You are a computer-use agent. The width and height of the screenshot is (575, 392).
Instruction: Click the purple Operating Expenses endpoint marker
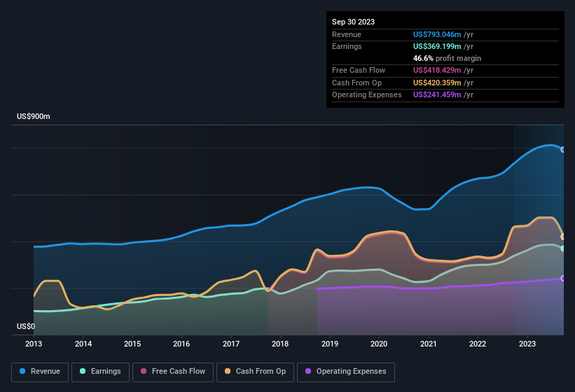pyautogui.click(x=563, y=279)
